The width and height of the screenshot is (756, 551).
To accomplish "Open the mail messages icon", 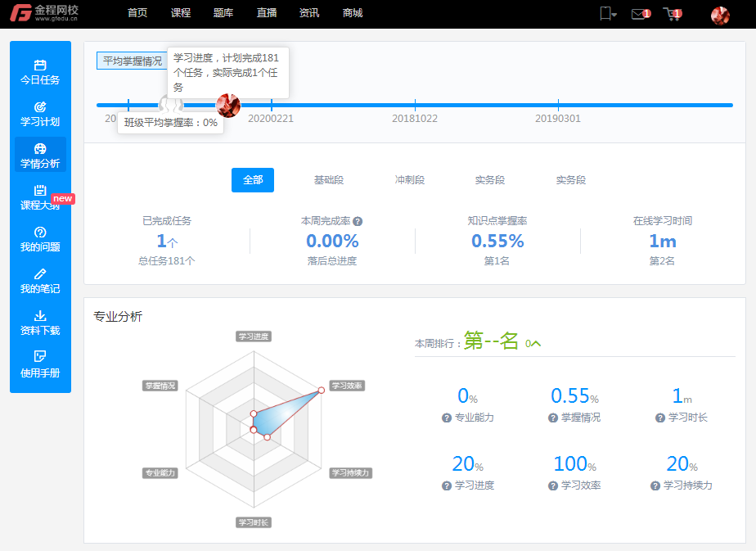I will [640, 14].
